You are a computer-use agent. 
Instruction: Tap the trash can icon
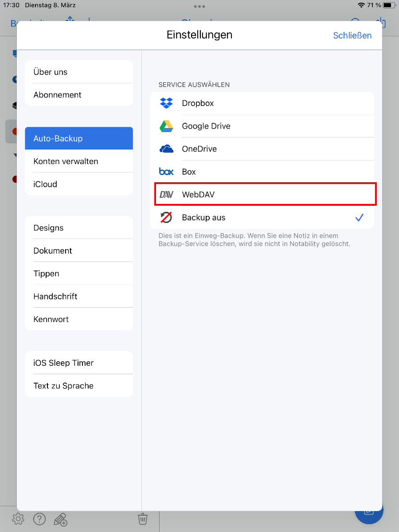click(x=142, y=519)
